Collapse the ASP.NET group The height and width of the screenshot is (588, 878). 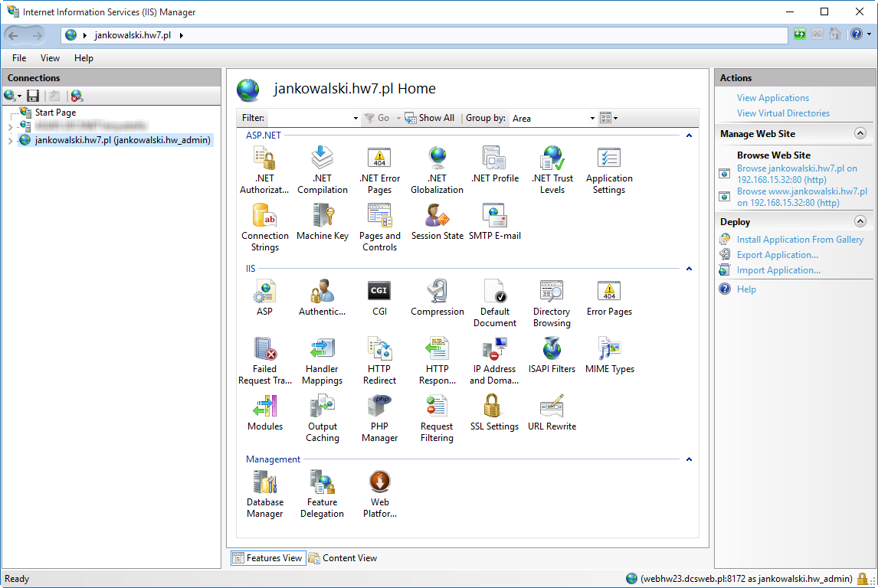[689, 136]
